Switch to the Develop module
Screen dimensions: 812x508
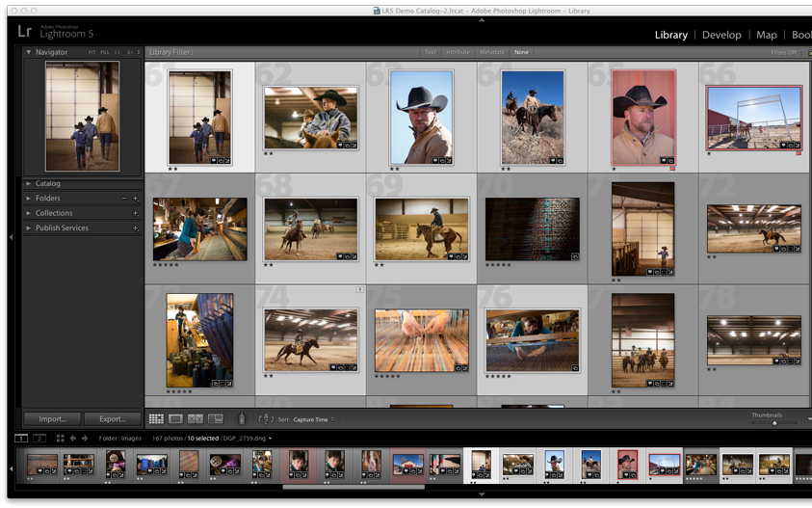(721, 35)
